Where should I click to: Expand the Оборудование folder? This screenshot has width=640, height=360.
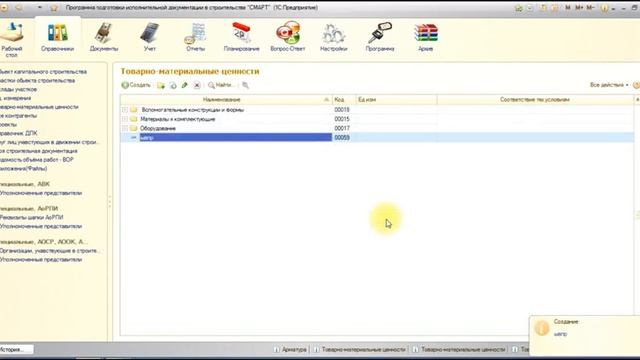click(125, 128)
